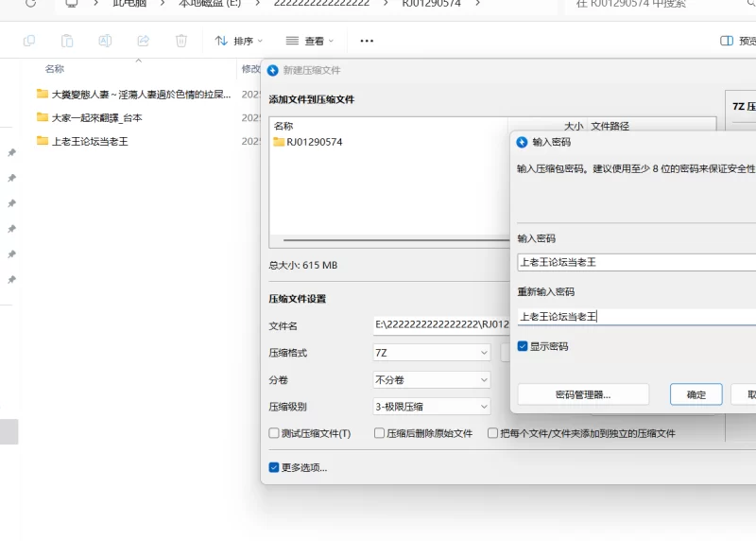Open the three-dot more options menu

pos(367,41)
